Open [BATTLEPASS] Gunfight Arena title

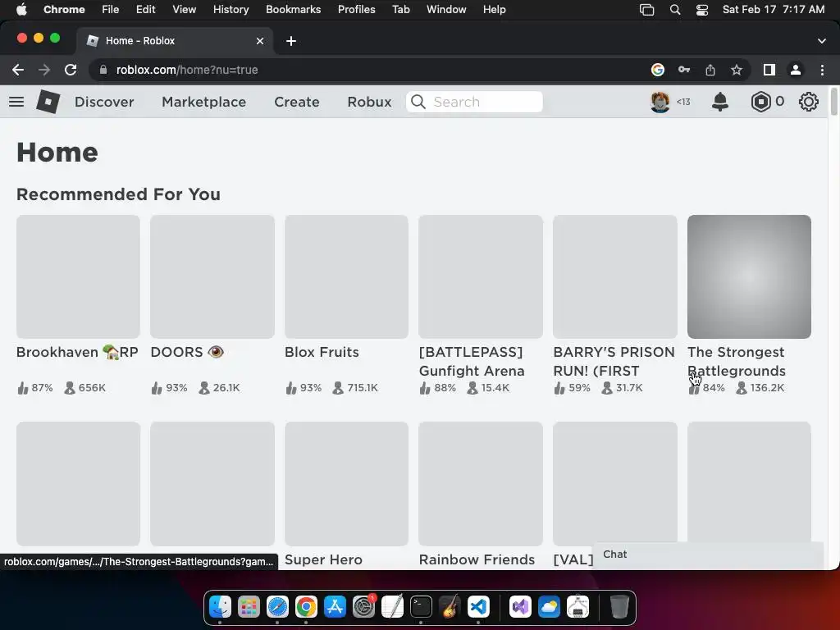[472, 362]
